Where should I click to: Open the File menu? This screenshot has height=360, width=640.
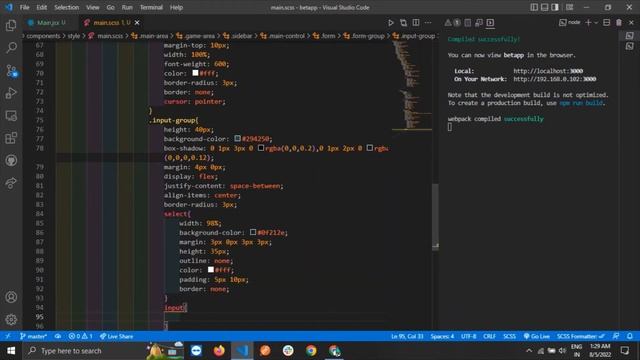24,7
